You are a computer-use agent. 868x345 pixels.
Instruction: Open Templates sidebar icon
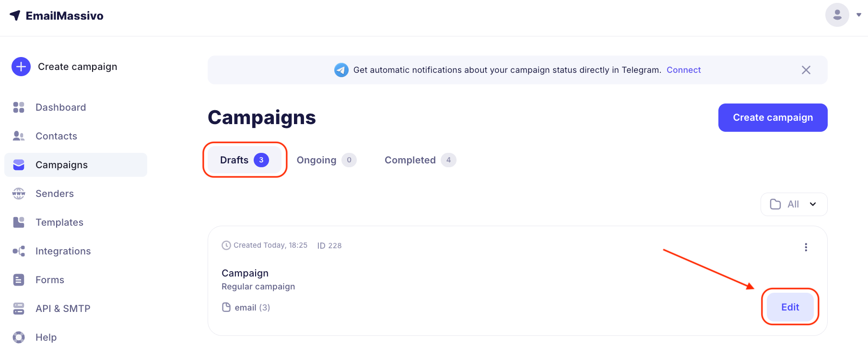(19, 222)
